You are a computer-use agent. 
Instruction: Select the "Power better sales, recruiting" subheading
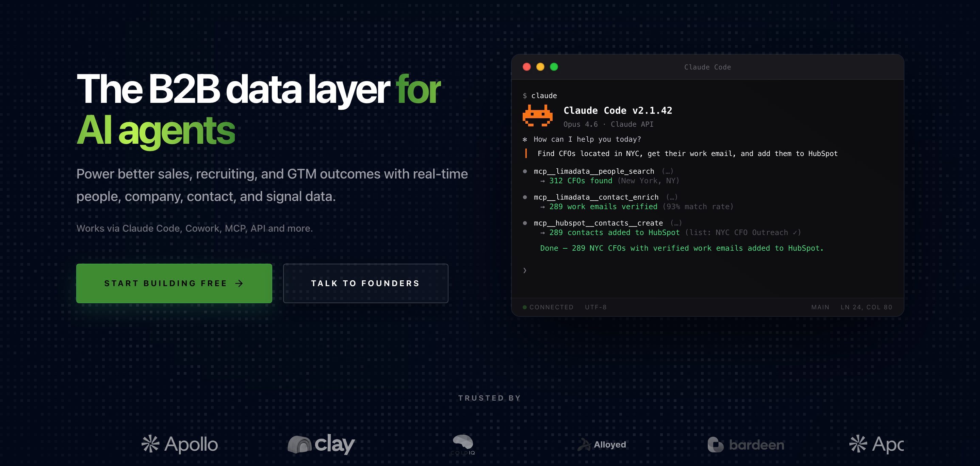coord(272,185)
